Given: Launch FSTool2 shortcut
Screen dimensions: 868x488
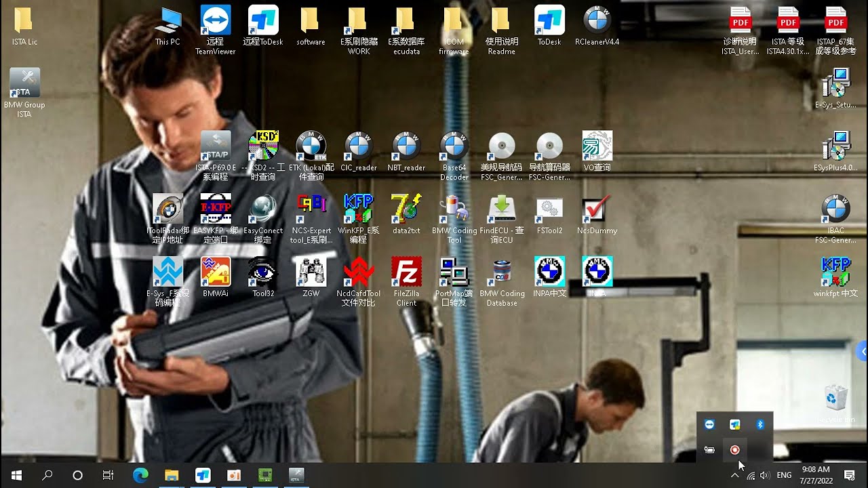Looking at the screenshot, I should (549, 215).
